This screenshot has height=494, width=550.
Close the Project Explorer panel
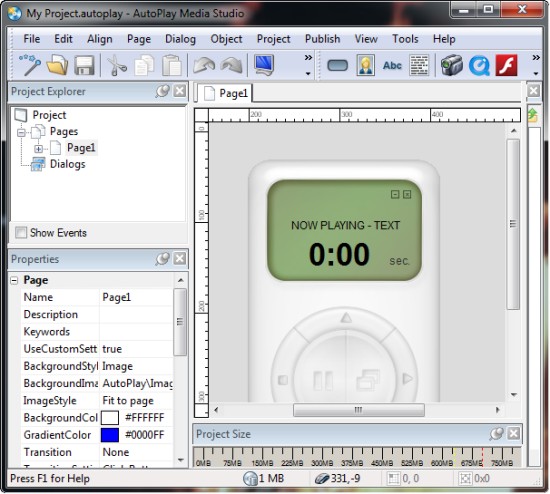pyautogui.click(x=180, y=91)
